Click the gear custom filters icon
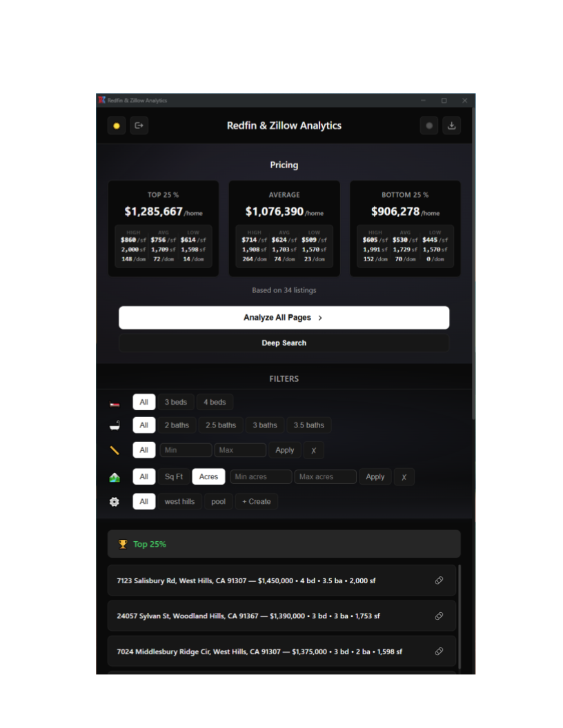 click(x=114, y=501)
